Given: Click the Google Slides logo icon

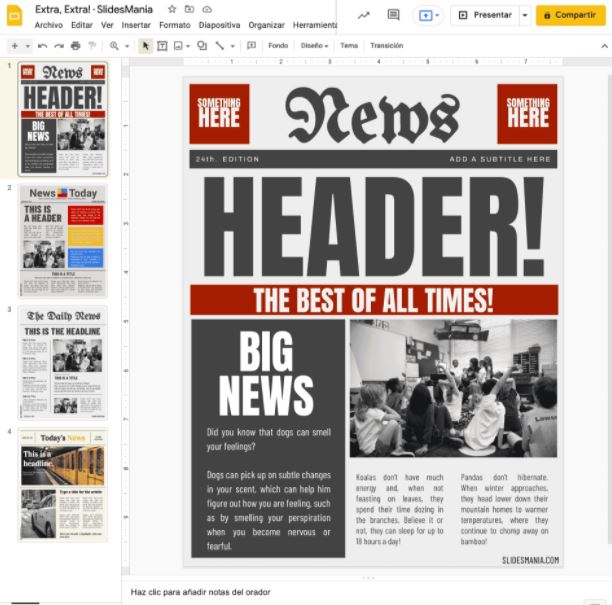Looking at the screenshot, I should coord(14,16).
